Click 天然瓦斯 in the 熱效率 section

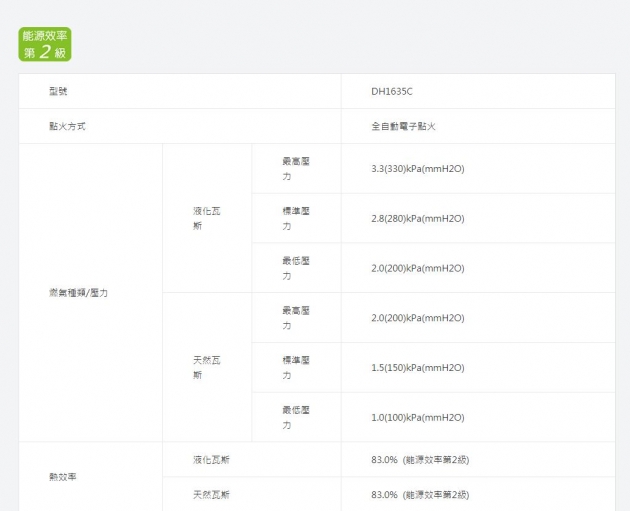pyautogui.click(x=211, y=494)
